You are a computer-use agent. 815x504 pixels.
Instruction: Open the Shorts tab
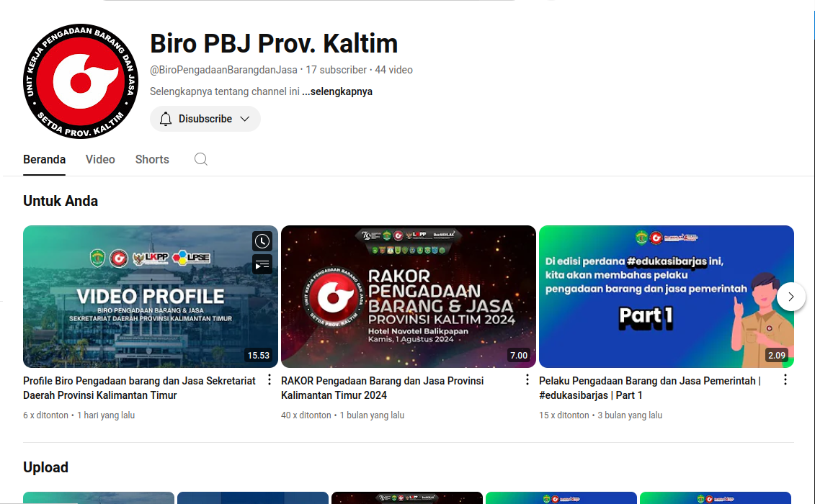(151, 159)
